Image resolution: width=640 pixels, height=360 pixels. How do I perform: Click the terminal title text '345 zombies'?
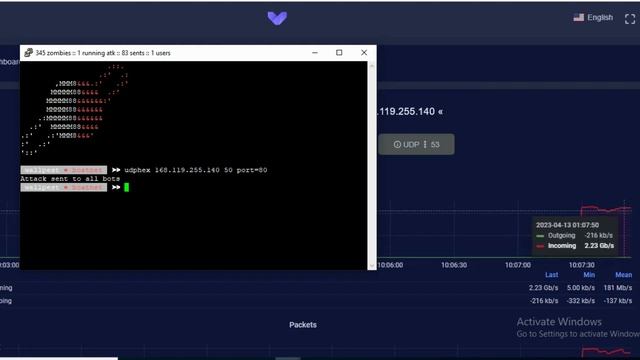tap(53, 53)
